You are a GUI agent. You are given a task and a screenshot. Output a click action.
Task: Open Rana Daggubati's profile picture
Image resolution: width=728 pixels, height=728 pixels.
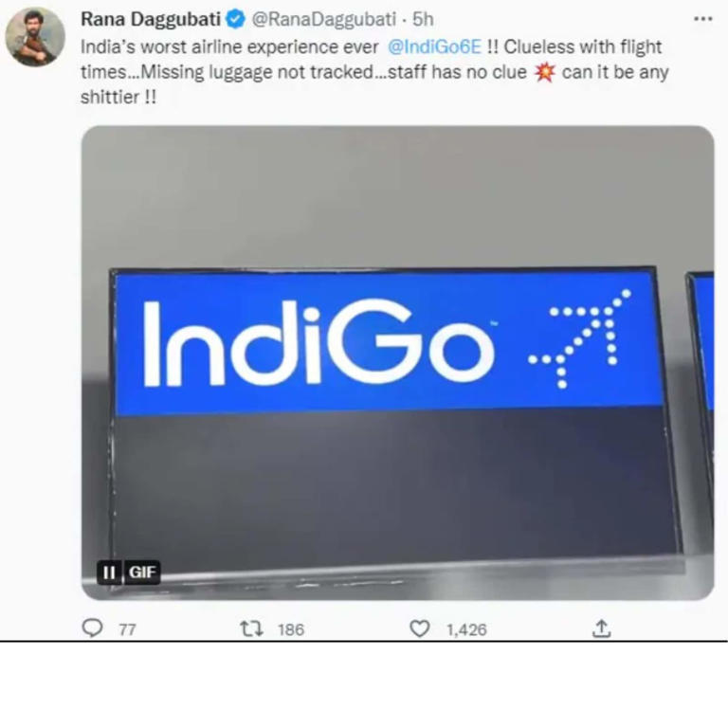point(35,37)
